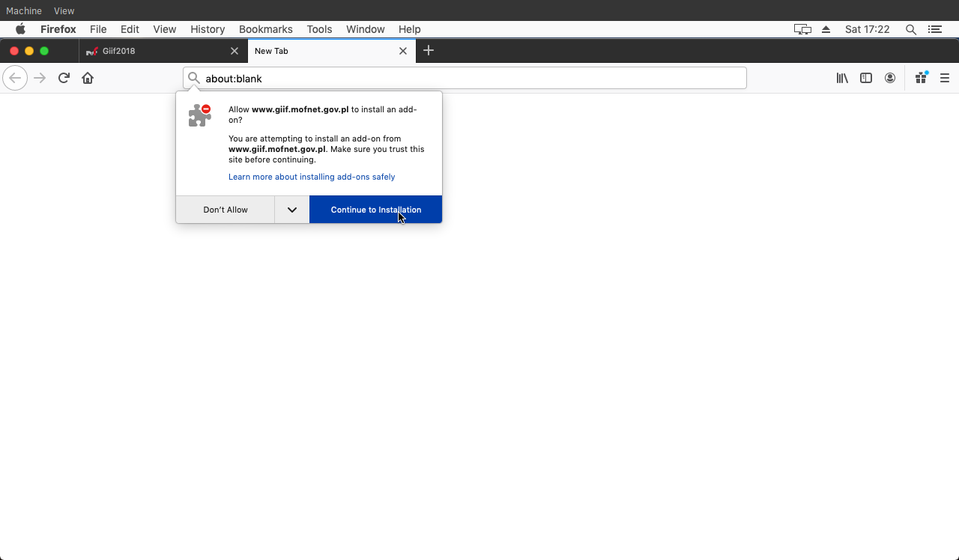
Task: Go to Firefox home page icon
Action: tap(88, 78)
